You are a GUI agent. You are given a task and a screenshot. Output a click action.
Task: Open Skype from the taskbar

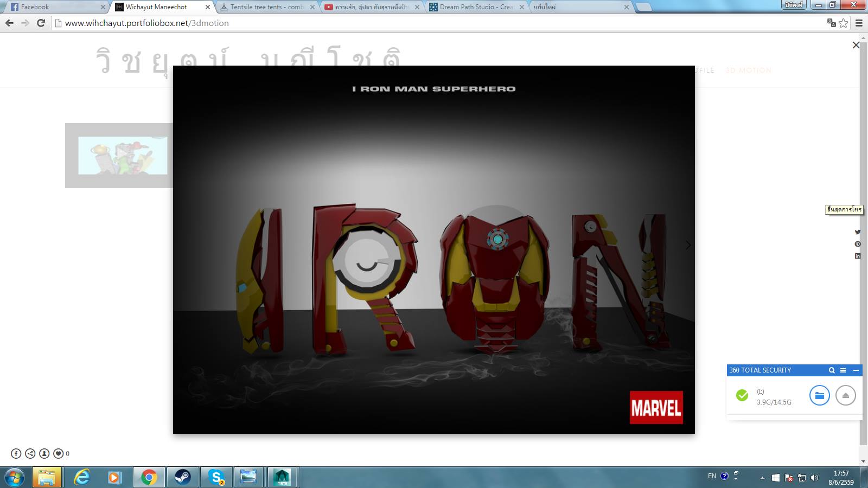point(216,477)
